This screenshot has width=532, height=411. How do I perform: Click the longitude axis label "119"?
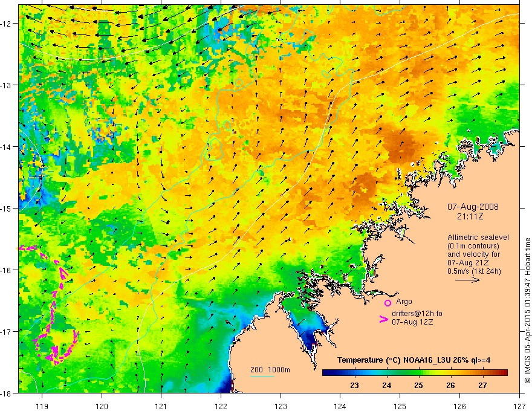[42, 406]
